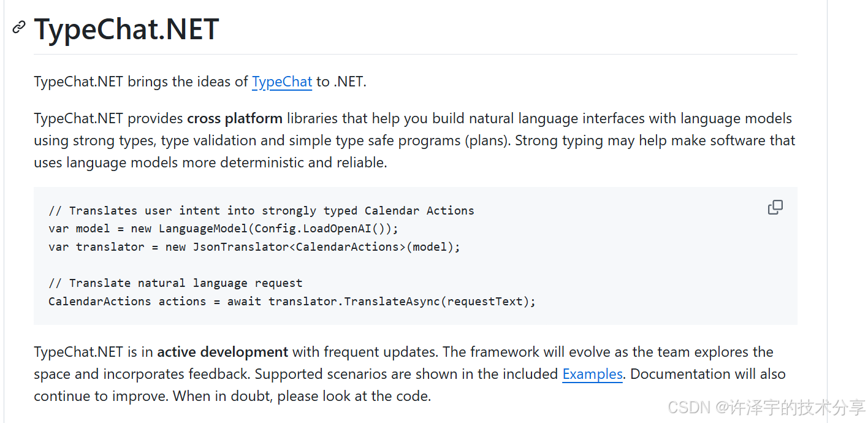Click the bold 'active development' text

(x=223, y=352)
